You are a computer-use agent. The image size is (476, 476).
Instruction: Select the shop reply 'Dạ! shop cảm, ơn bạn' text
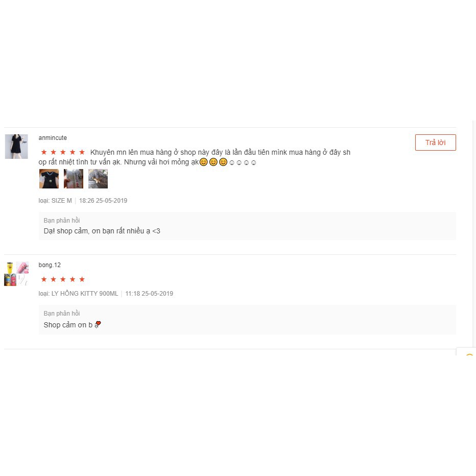[102, 231]
